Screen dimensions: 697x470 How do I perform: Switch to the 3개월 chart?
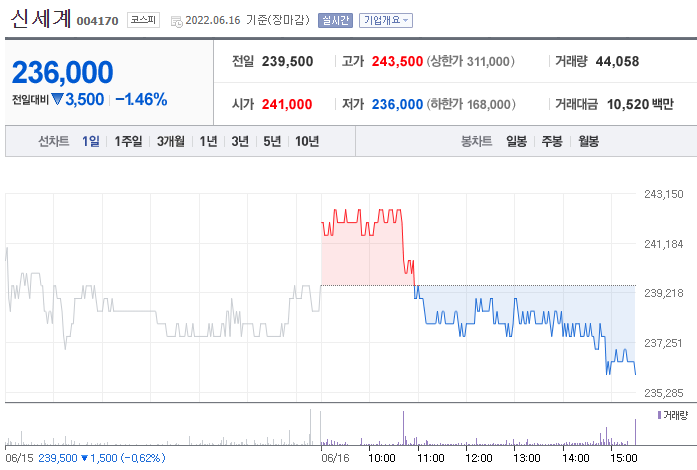[x=171, y=141]
